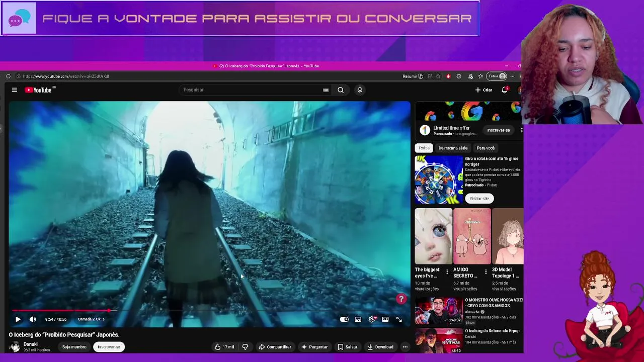The height and width of the screenshot is (362, 644).
Task: Like the video (17 mil)
Action: point(224,347)
